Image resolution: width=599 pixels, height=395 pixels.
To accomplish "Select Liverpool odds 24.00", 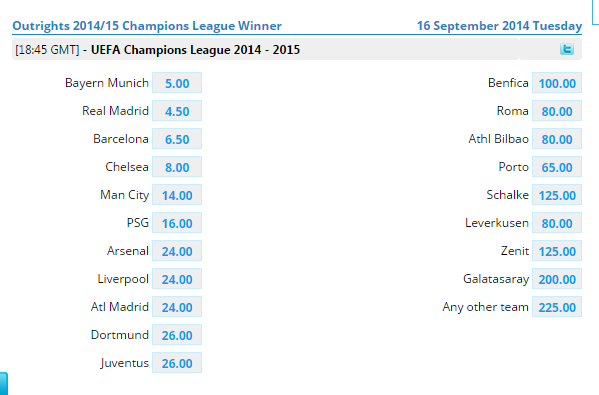I will point(177,279).
